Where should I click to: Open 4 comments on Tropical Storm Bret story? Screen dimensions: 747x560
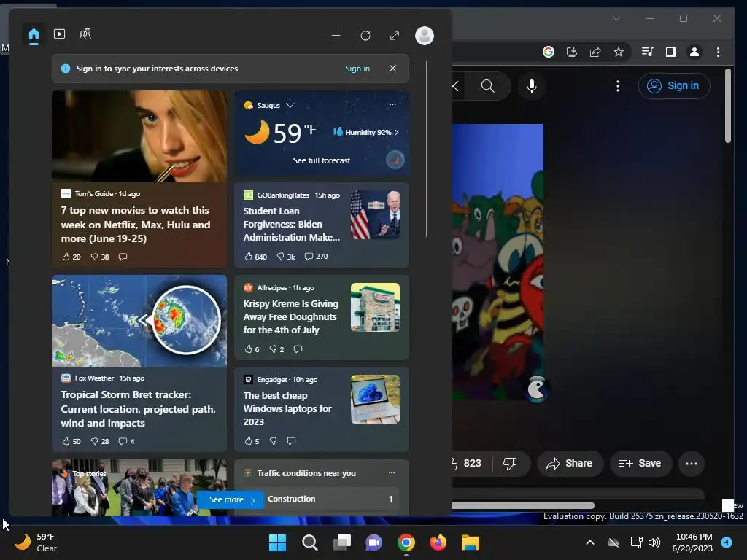[x=126, y=441]
